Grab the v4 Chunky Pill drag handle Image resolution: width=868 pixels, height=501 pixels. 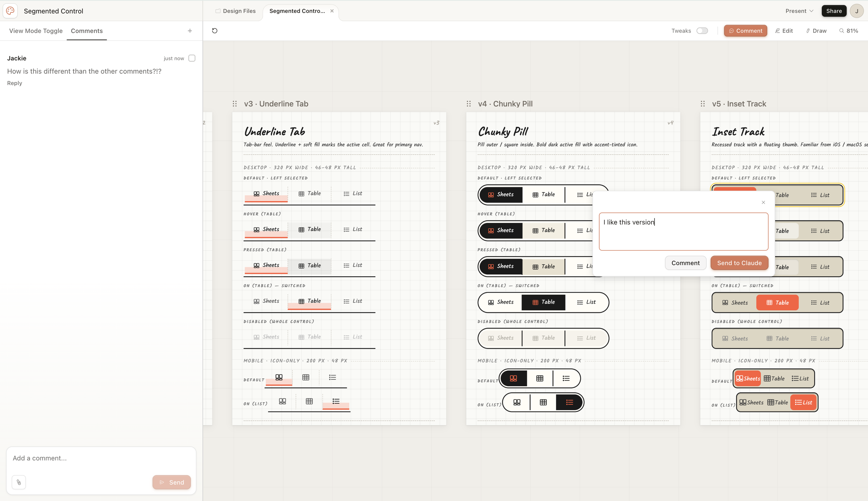pyautogui.click(x=469, y=104)
